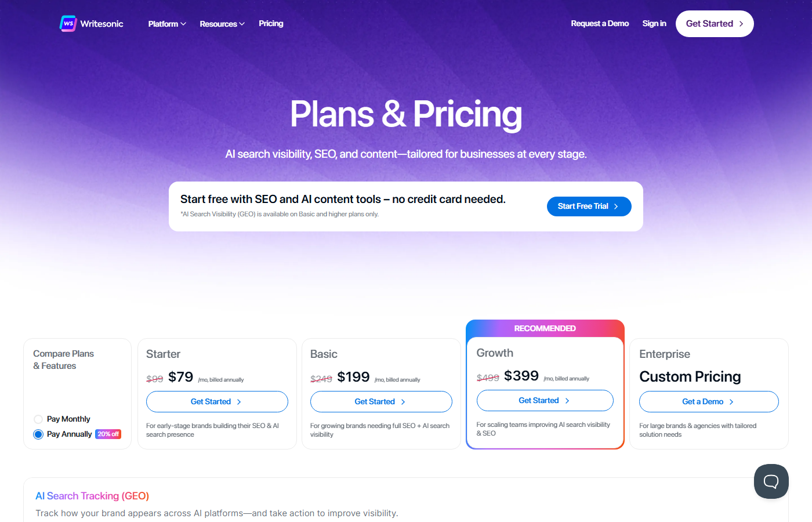Click the Writesonic WS logo
Image resolution: width=812 pixels, height=522 pixels.
click(68, 23)
